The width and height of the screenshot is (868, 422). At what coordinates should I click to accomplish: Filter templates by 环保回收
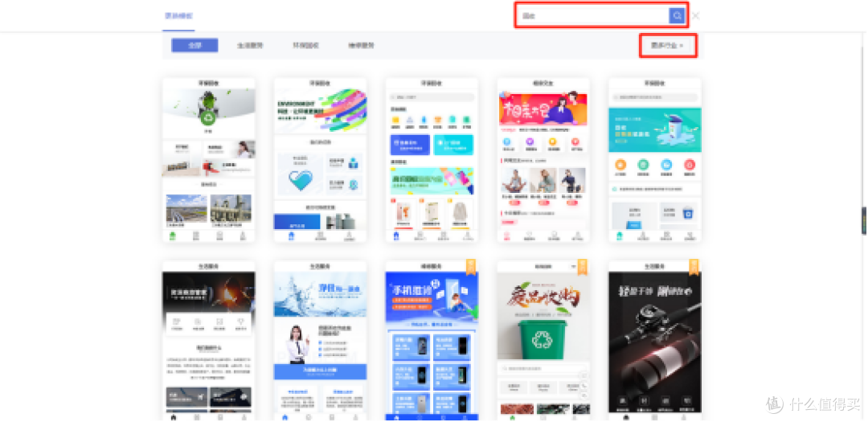pyautogui.click(x=305, y=45)
